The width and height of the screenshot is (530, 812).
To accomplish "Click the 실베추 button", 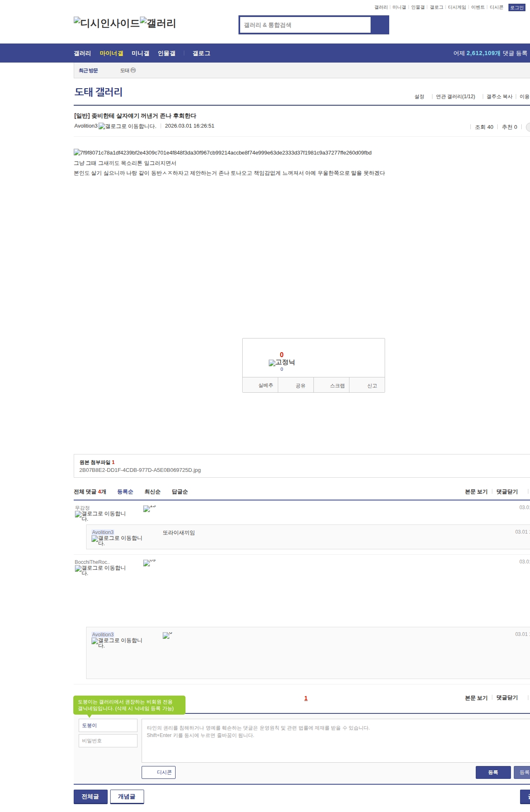I will tap(260, 385).
